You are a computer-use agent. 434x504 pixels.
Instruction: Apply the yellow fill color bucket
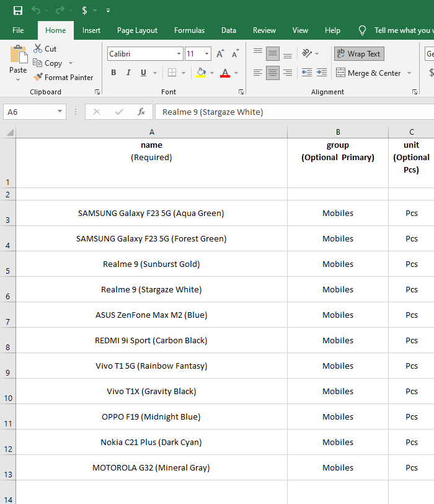[201, 73]
